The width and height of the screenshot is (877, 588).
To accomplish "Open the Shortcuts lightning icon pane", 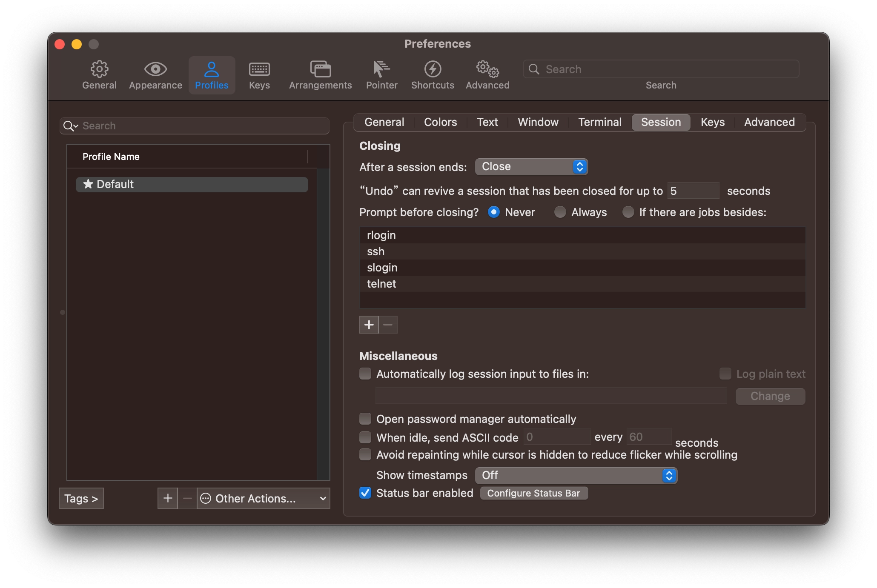I will [433, 75].
